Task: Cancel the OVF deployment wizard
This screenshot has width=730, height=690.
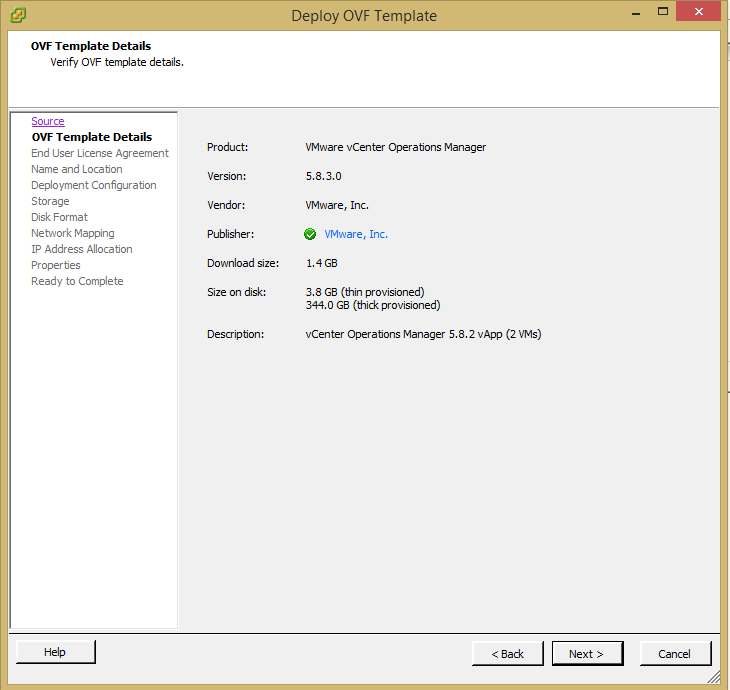Action: (x=675, y=654)
